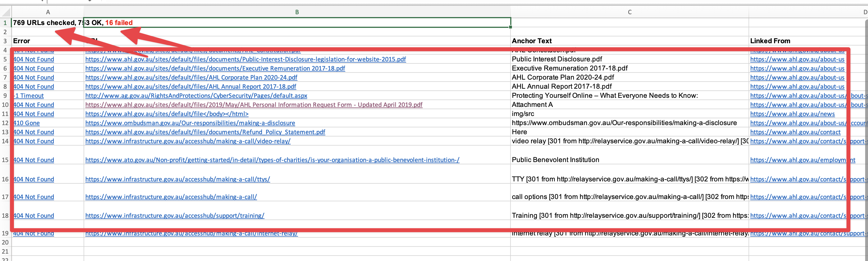The image size is (868, 261).
Task: Click the 'Public Benevolent Institution' anchor text cell
Action: click(555, 160)
